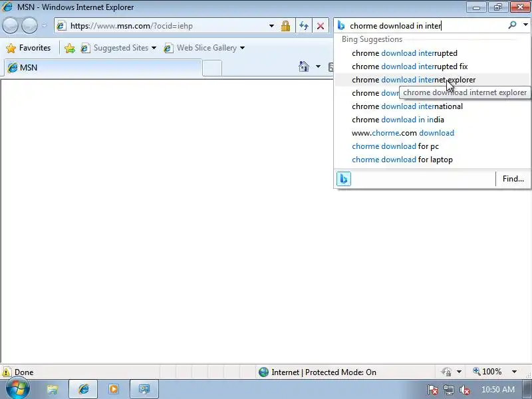532x399 pixels.
Task: Click the Bing provider icon in suggestions footer
Action: pyautogui.click(x=344, y=179)
